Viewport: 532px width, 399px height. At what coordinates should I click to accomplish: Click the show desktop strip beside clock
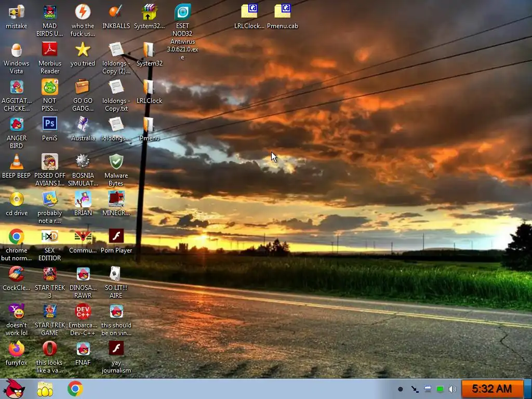[x=528, y=389]
